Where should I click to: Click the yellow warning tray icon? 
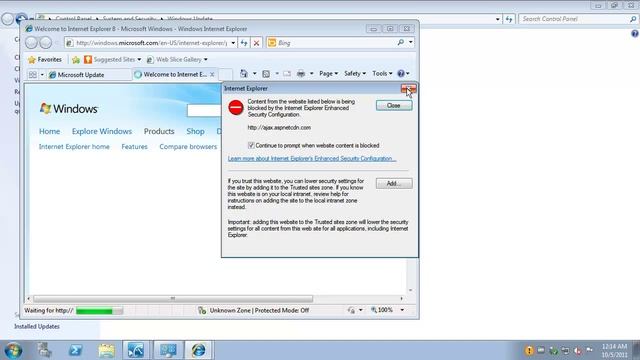[x=529, y=350]
